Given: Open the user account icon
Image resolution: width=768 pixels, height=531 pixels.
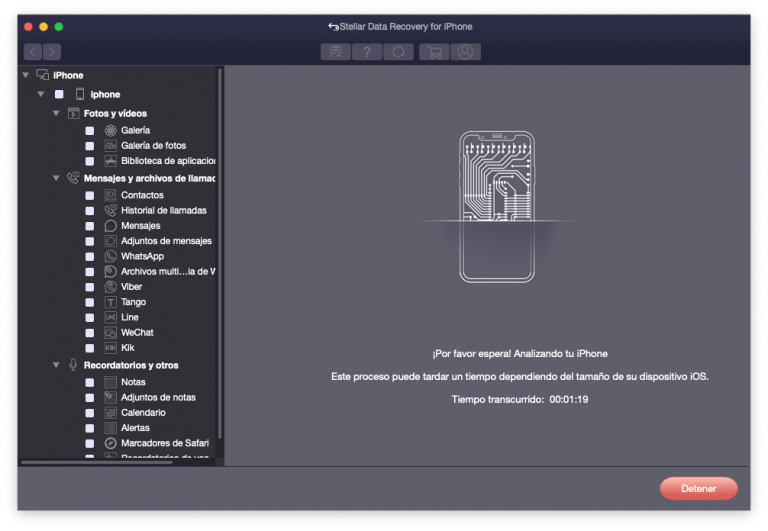Looking at the screenshot, I should tap(465, 51).
